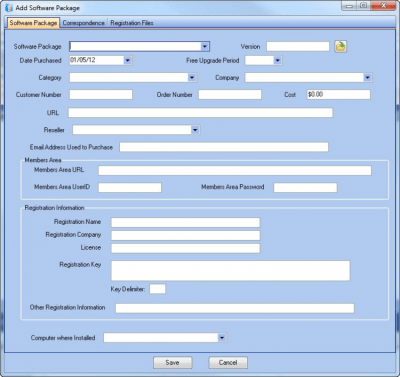Click the Members Area URL field
400x377 pixels.
(235, 171)
